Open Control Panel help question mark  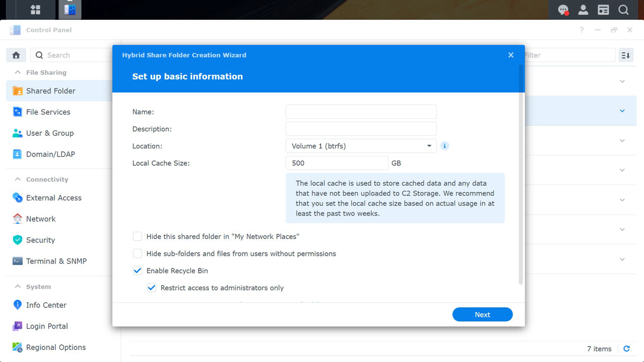[581, 30]
